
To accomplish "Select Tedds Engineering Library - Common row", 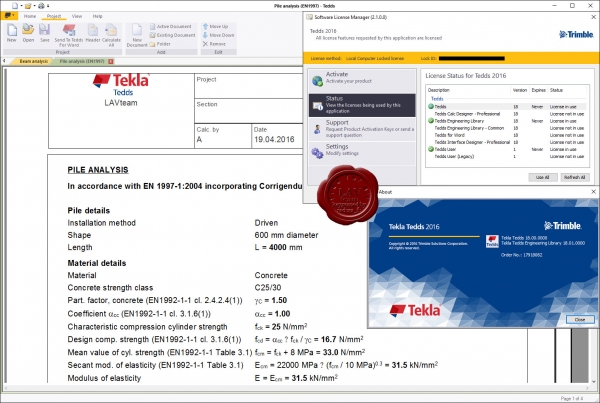I will pyautogui.click(x=507, y=128).
